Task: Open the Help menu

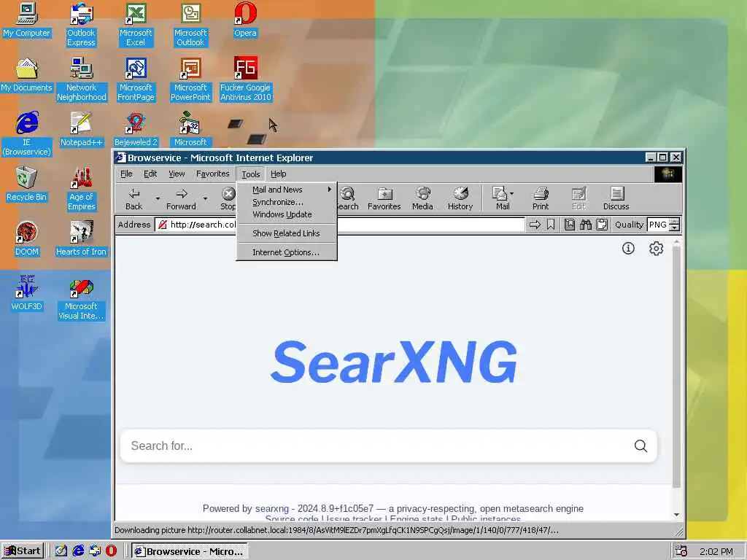Action: pos(278,174)
